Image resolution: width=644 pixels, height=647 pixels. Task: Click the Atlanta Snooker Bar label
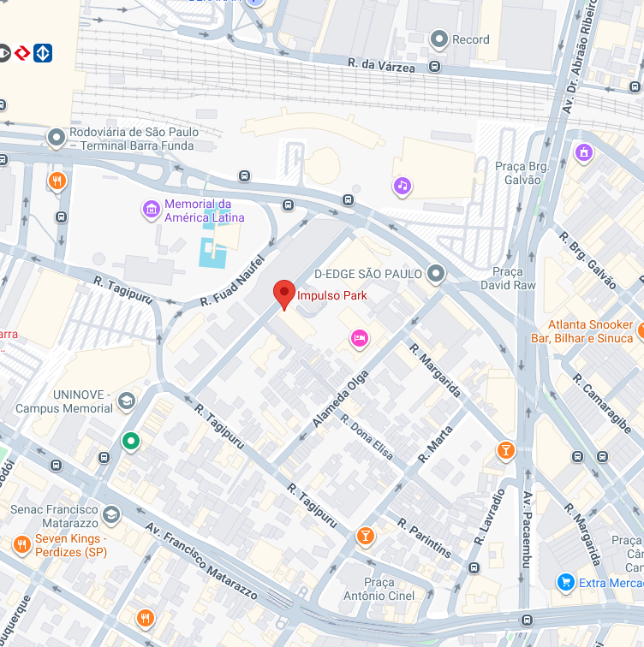click(582, 331)
